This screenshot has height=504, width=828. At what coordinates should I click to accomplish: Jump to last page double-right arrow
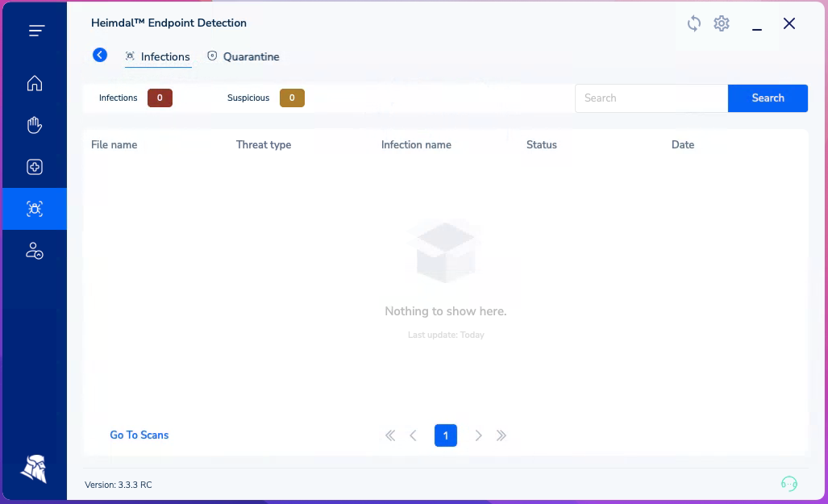(x=501, y=435)
